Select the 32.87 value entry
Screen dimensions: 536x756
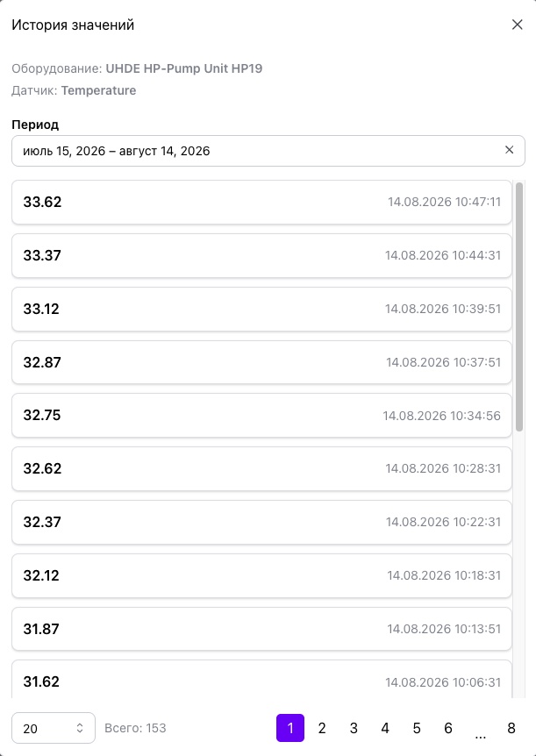click(261, 362)
